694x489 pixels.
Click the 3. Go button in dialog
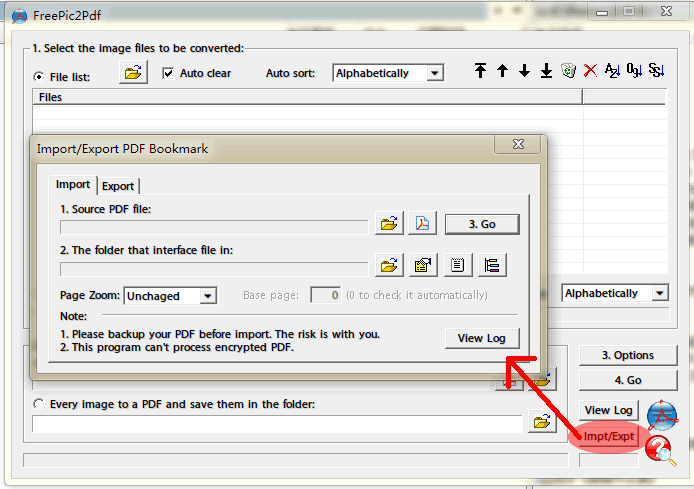(482, 224)
